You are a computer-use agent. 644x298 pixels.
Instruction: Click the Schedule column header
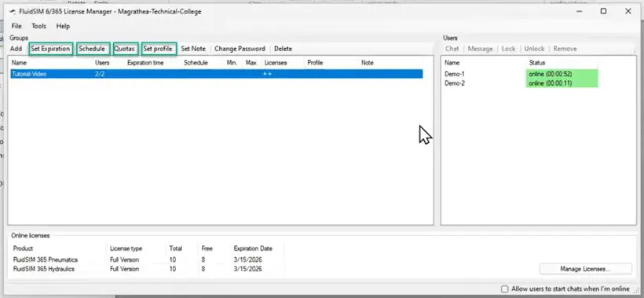pos(196,63)
